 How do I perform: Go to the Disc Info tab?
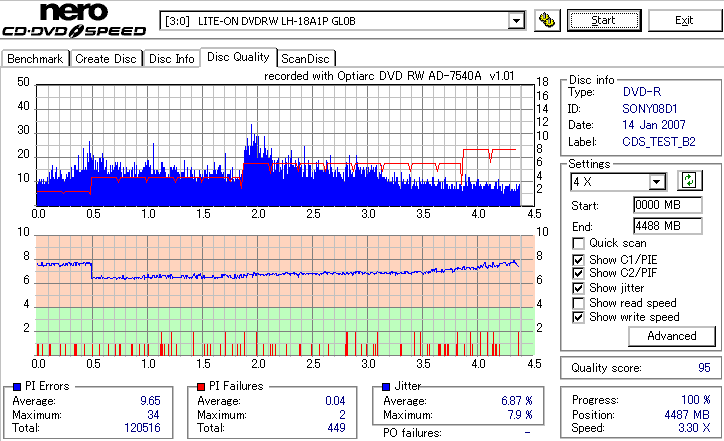[171, 59]
